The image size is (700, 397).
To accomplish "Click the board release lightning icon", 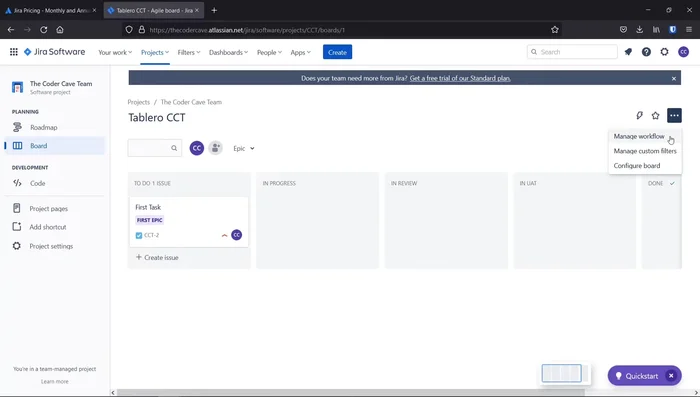I will click(639, 116).
